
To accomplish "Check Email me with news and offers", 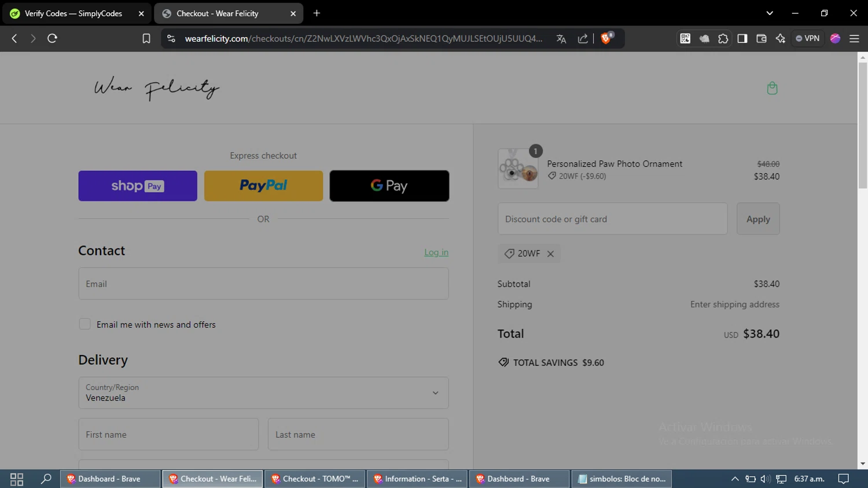I will (84, 324).
